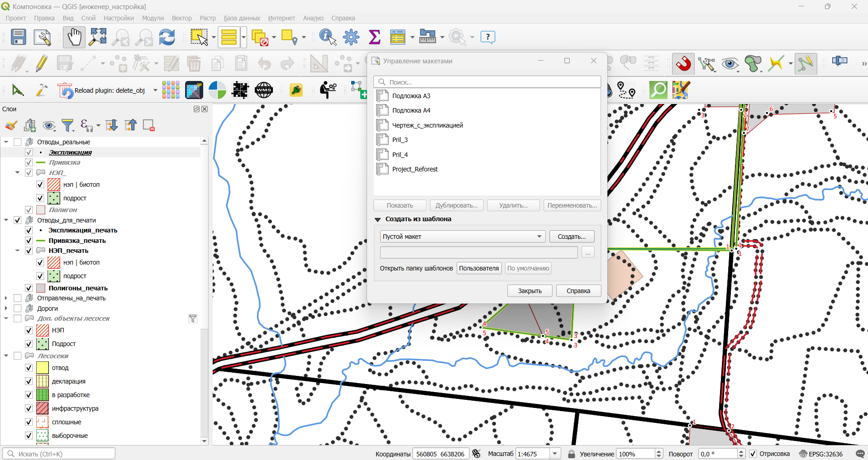Toggle the snapping magnet icon

[x=683, y=63]
